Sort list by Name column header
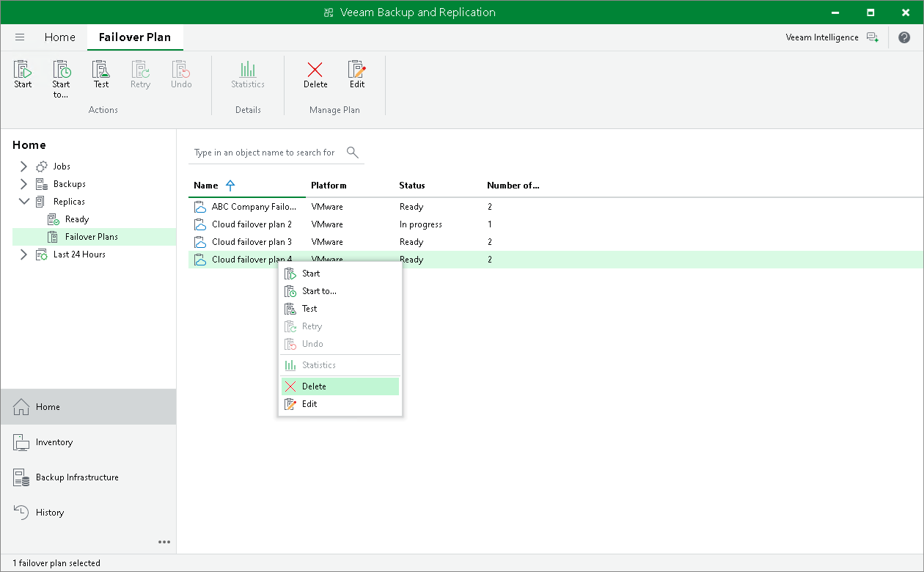This screenshot has width=924, height=572. (206, 186)
